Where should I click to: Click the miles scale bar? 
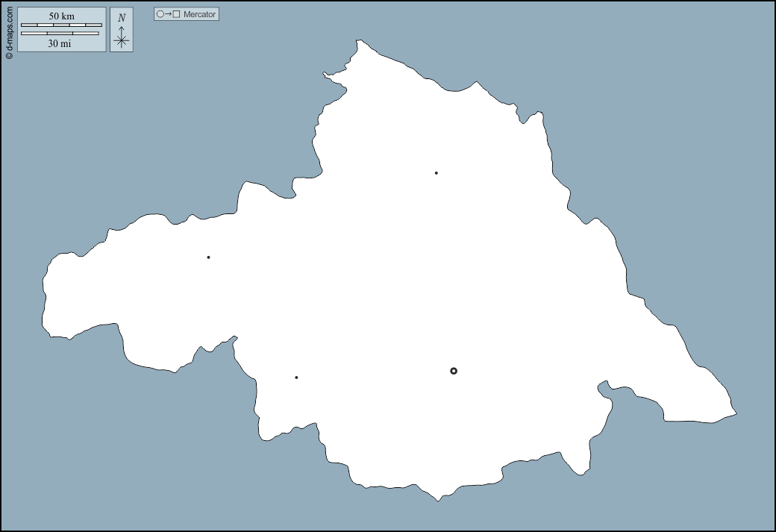(60, 34)
